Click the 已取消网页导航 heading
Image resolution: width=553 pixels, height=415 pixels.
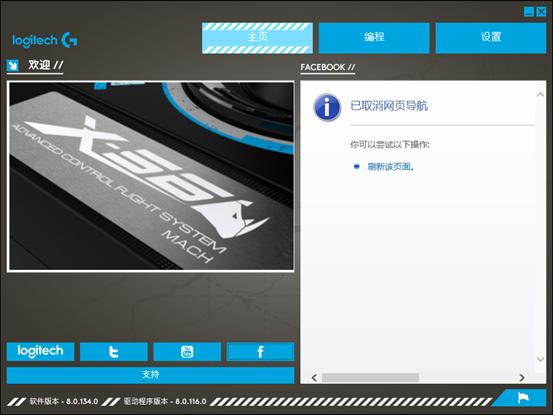[389, 106]
